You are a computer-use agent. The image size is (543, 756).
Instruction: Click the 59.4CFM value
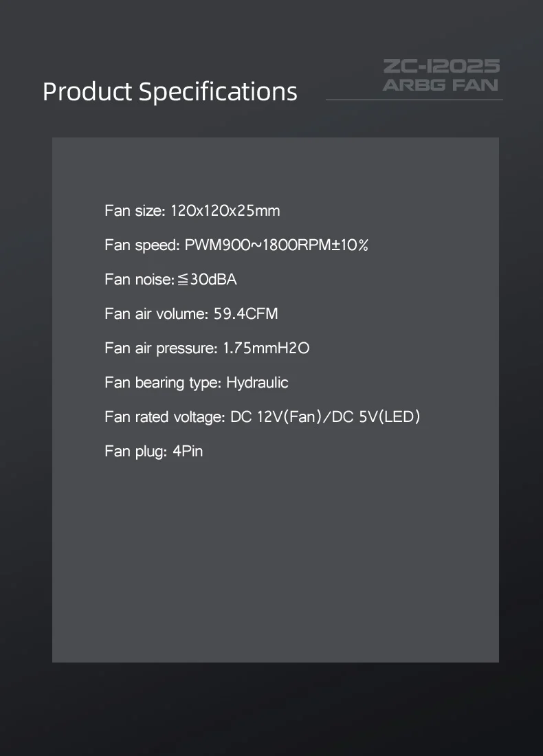(x=246, y=314)
